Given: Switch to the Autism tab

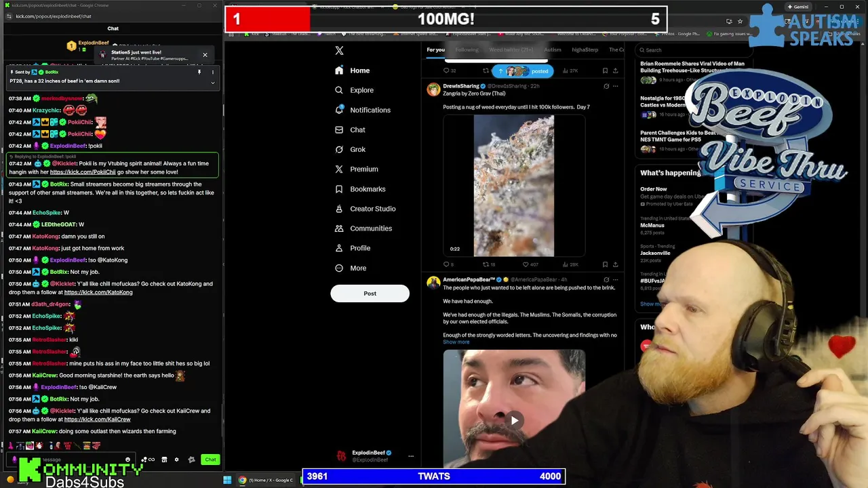Looking at the screenshot, I should 552,49.
